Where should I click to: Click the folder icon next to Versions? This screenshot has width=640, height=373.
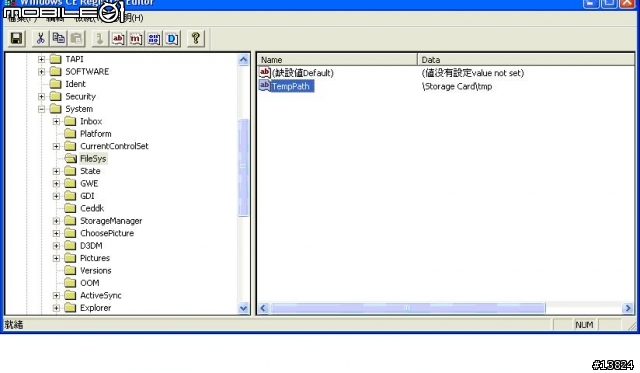coord(70,271)
